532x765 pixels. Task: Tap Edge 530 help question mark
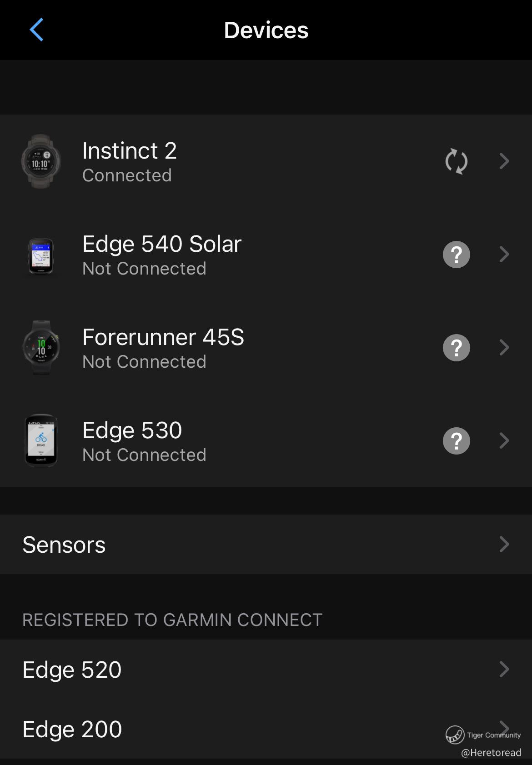pos(456,441)
